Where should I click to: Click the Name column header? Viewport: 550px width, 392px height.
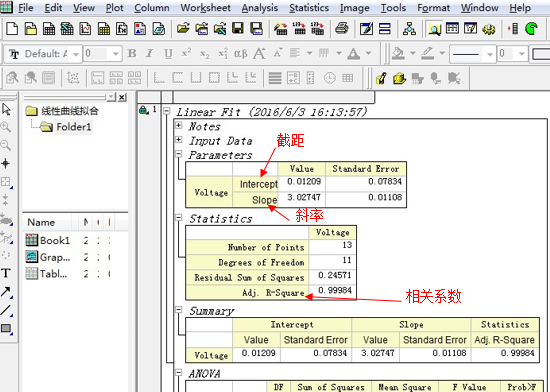tap(41, 222)
